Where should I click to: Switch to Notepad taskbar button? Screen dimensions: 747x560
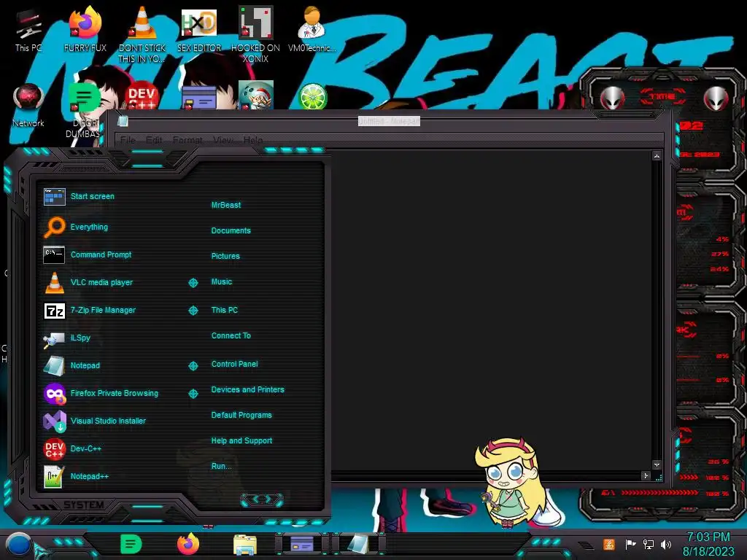[357, 544]
